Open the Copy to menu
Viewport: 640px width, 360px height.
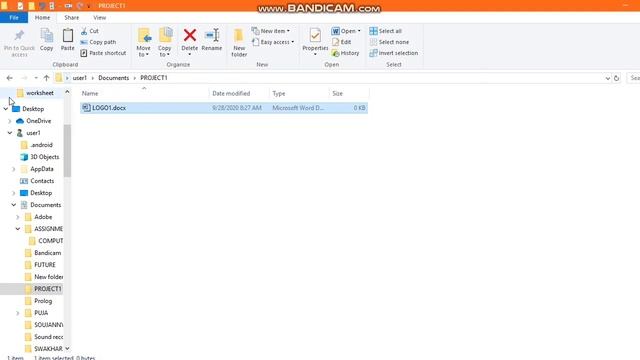coord(165,42)
